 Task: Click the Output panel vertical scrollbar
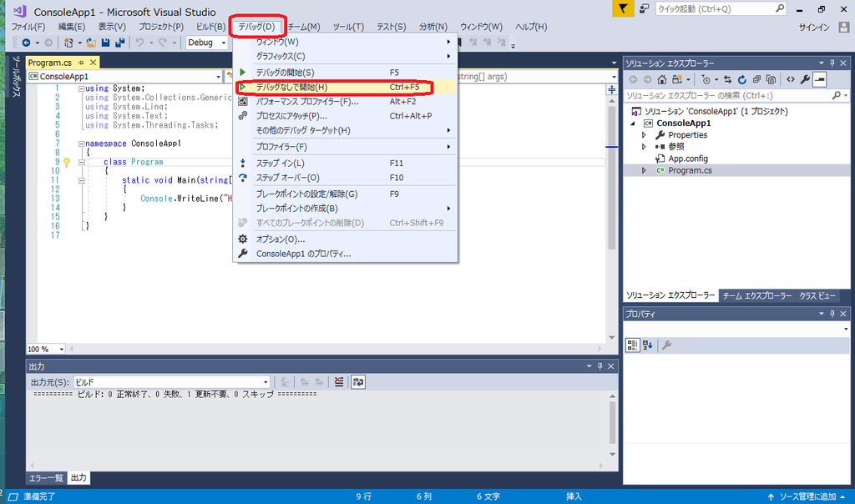[x=612, y=425]
